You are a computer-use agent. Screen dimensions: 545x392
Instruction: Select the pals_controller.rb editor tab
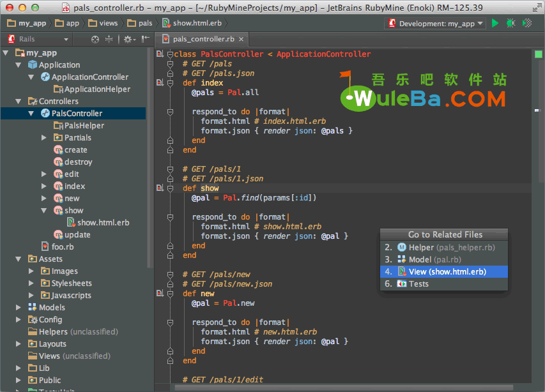(x=203, y=39)
